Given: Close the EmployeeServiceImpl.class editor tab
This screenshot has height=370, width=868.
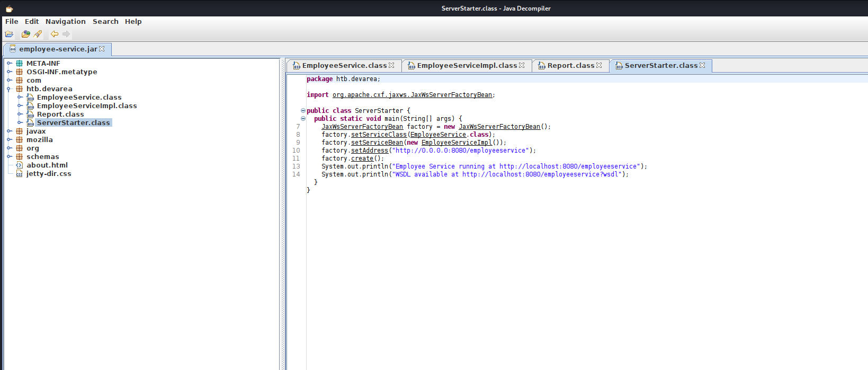Looking at the screenshot, I should pos(522,65).
